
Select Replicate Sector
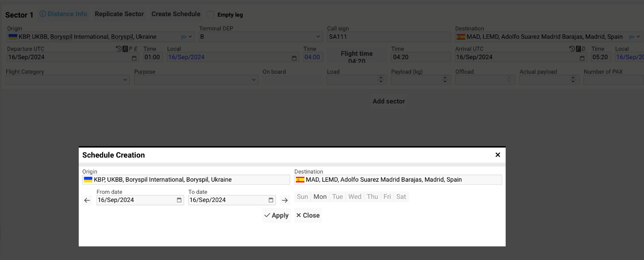[x=119, y=13]
